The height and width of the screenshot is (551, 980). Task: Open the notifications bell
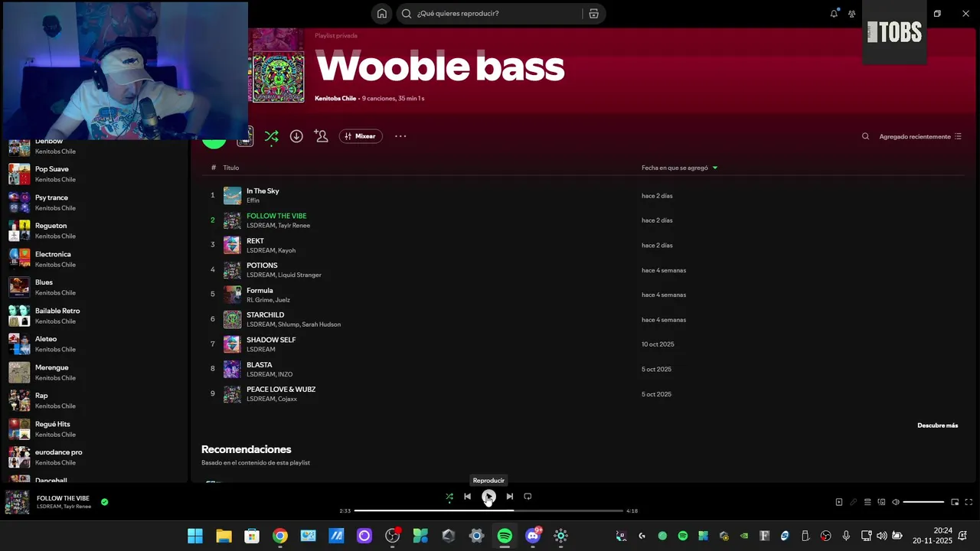(834, 14)
